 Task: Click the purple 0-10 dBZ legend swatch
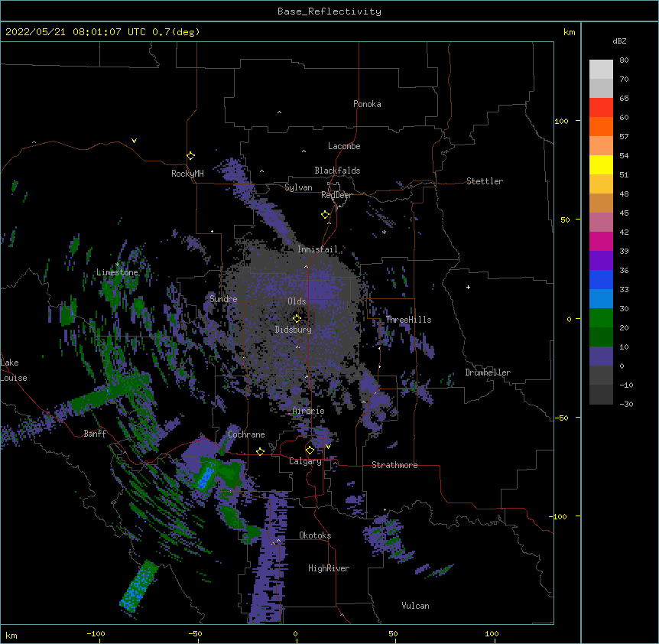click(601, 356)
